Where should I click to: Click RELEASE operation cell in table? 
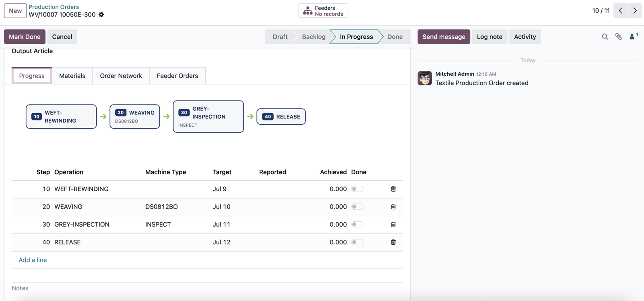[67, 242]
